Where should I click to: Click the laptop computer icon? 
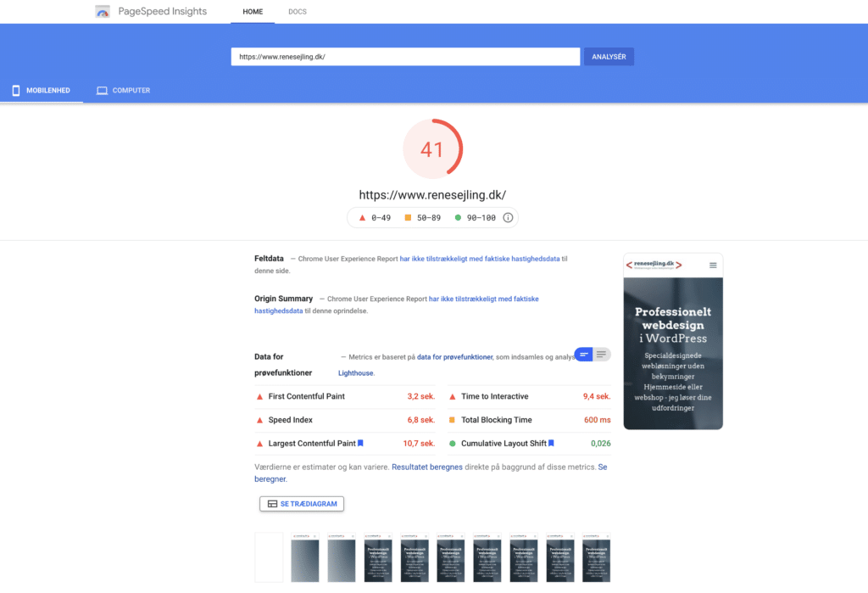point(102,90)
